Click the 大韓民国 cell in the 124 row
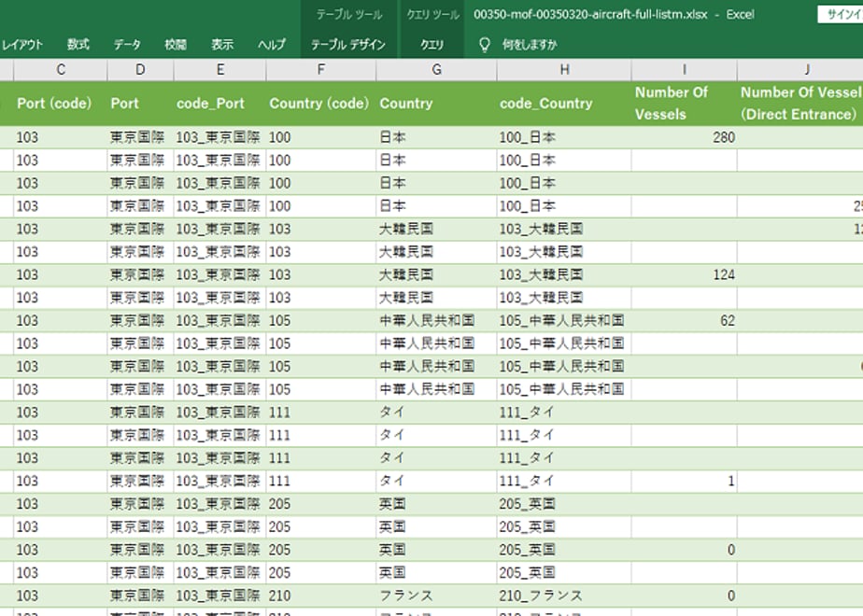Viewport: 863px width, 616px height. pos(436,275)
